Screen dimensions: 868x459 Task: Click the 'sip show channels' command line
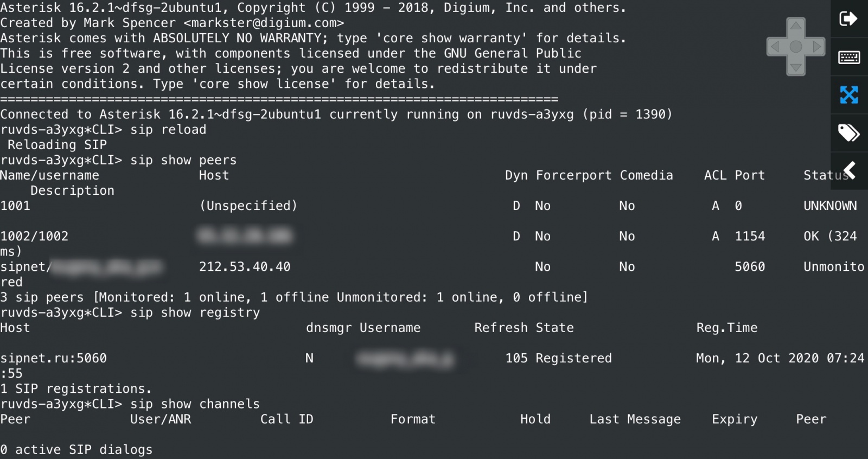click(130, 404)
